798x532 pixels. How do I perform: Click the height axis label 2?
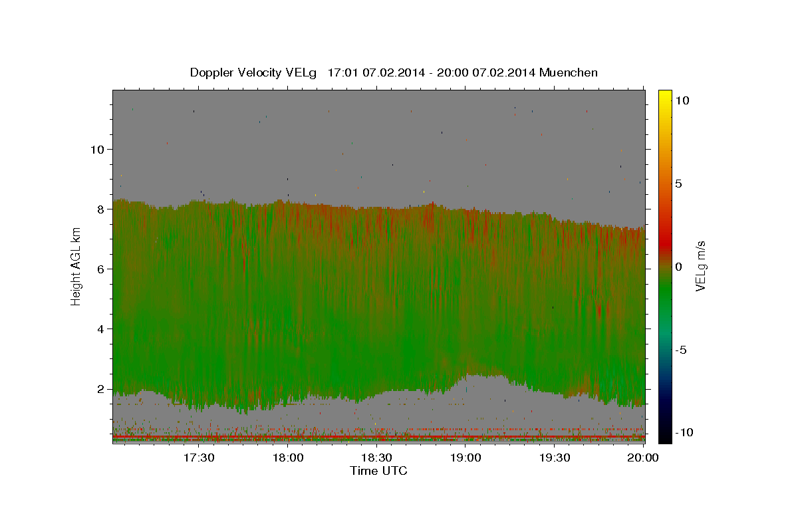tap(100, 388)
